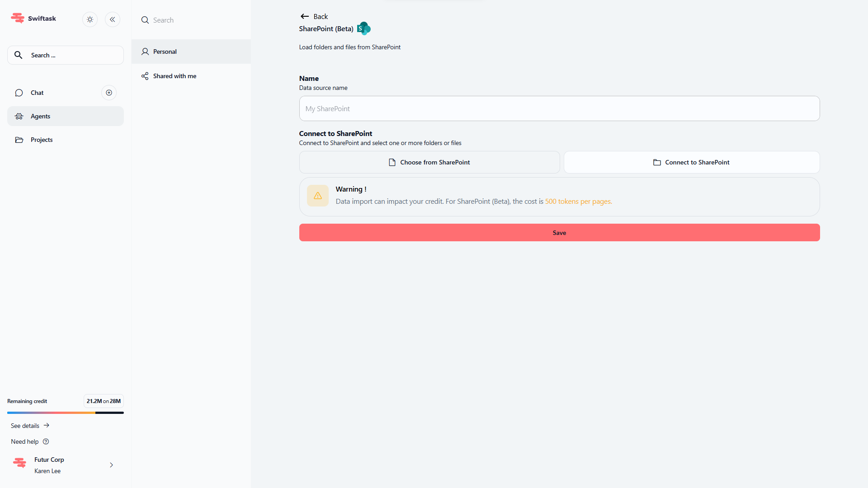This screenshot has height=488, width=868.
Task: Click the new chat plus icon
Action: pyautogui.click(x=109, y=93)
